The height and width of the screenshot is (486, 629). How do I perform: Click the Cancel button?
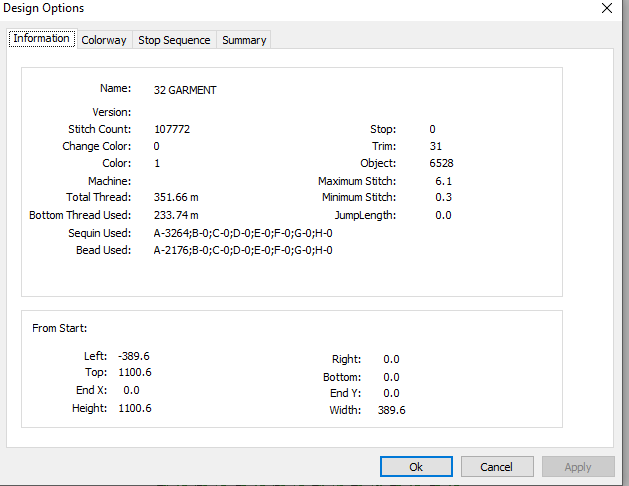click(497, 467)
